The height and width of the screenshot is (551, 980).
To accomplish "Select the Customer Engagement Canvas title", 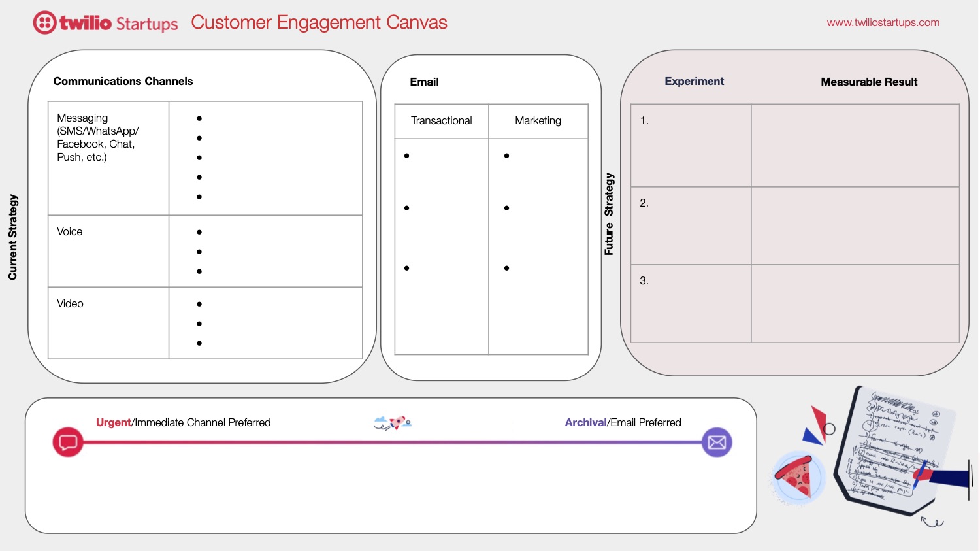I will tap(319, 22).
